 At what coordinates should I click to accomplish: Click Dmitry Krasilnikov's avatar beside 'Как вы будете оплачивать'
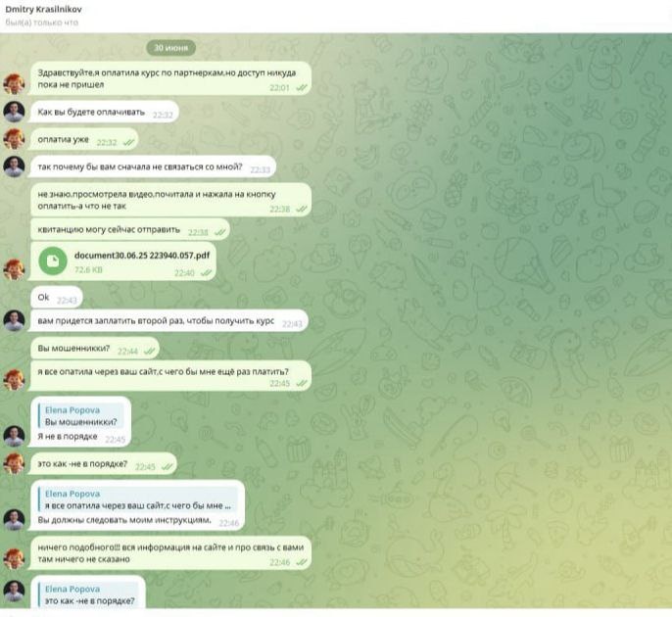(x=14, y=112)
